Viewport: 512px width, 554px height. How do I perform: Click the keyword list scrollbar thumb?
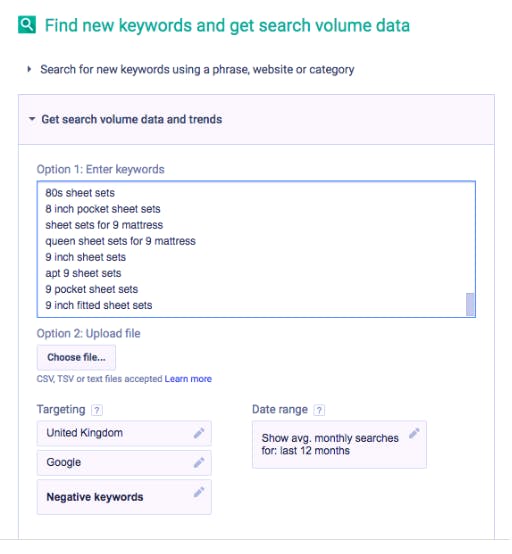tap(470, 304)
